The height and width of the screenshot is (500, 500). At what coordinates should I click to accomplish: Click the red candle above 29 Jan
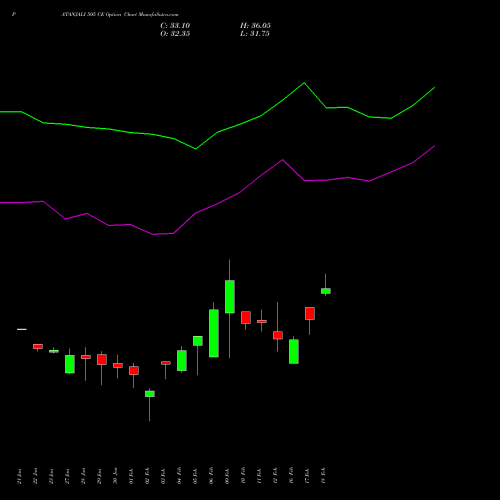point(102,359)
